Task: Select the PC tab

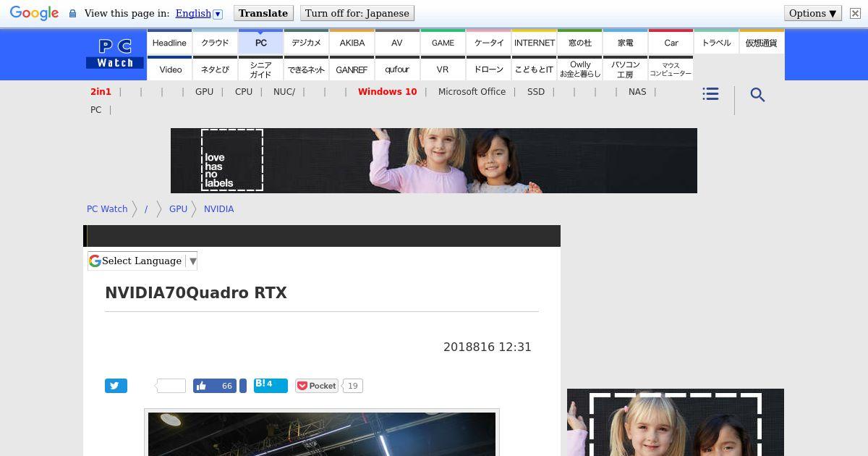Action: pos(260,42)
